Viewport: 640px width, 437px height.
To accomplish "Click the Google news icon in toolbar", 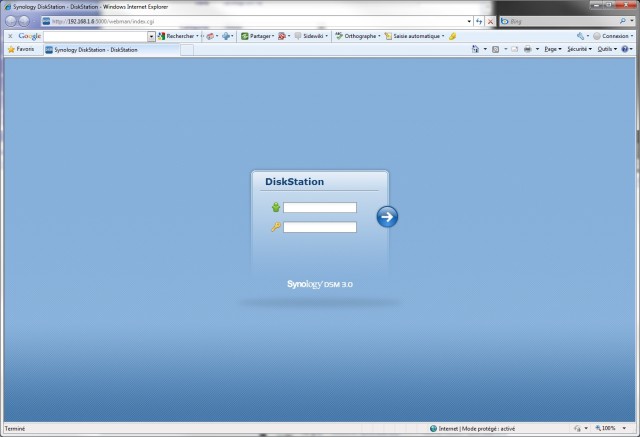I will [210, 36].
